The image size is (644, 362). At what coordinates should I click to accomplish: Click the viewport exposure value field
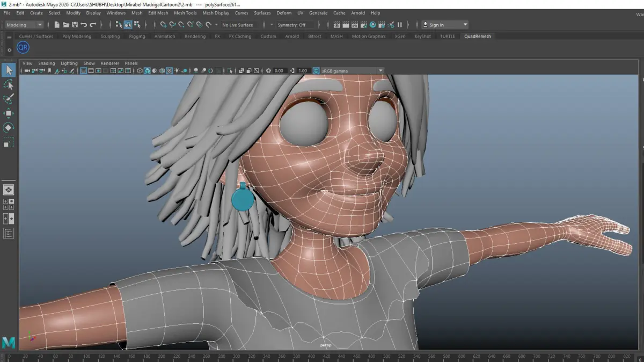279,70
